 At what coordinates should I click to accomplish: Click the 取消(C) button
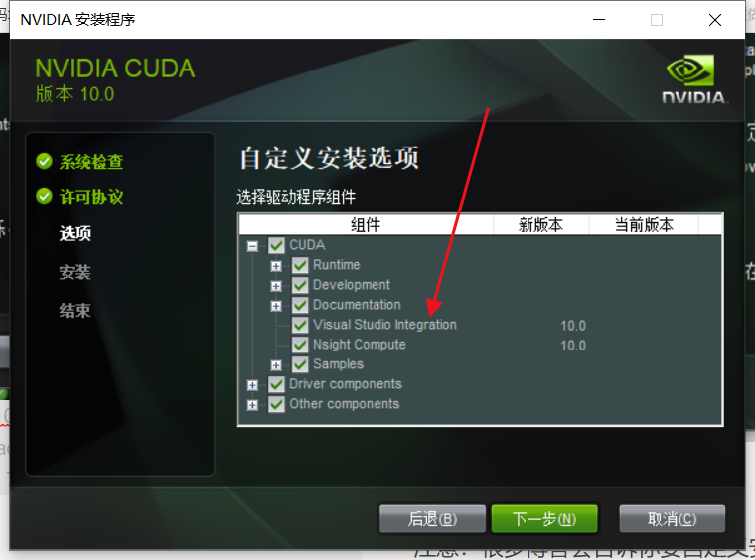tap(673, 519)
